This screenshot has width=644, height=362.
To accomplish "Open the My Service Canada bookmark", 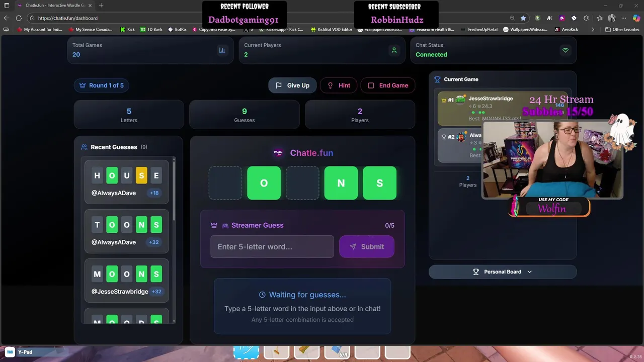I will pos(90,29).
